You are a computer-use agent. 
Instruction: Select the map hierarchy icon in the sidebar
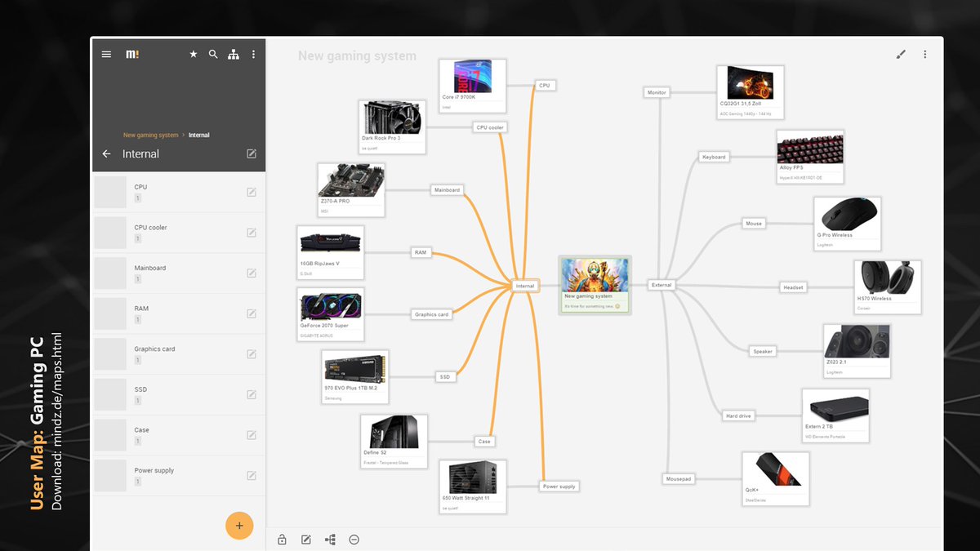tap(234, 54)
